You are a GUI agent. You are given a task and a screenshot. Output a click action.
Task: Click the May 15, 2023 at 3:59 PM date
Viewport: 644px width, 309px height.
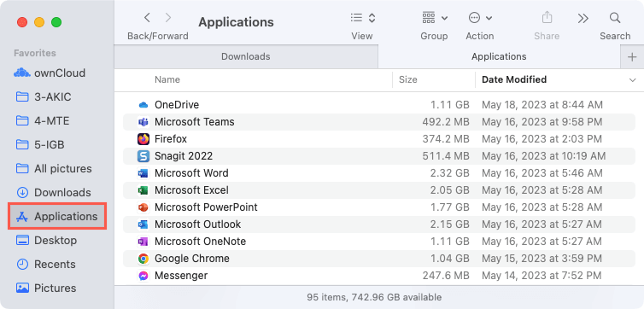pyautogui.click(x=542, y=259)
